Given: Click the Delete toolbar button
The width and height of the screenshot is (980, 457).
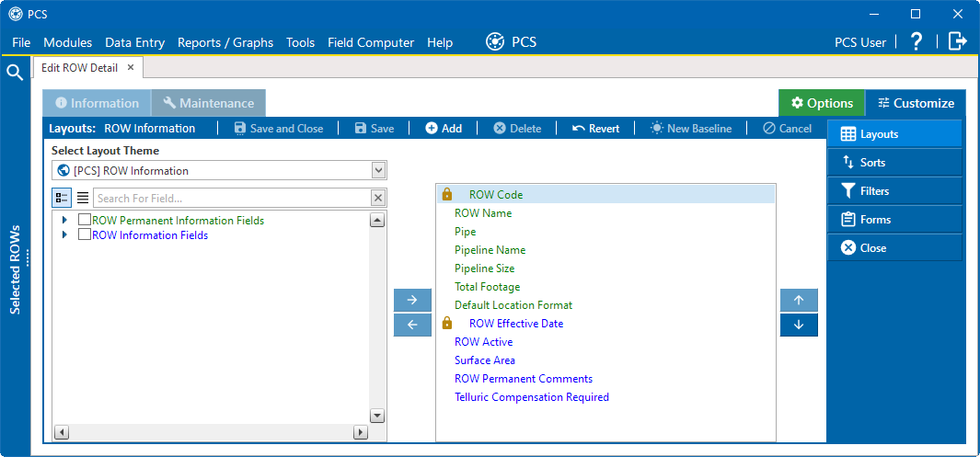Looking at the screenshot, I should pos(517,129).
